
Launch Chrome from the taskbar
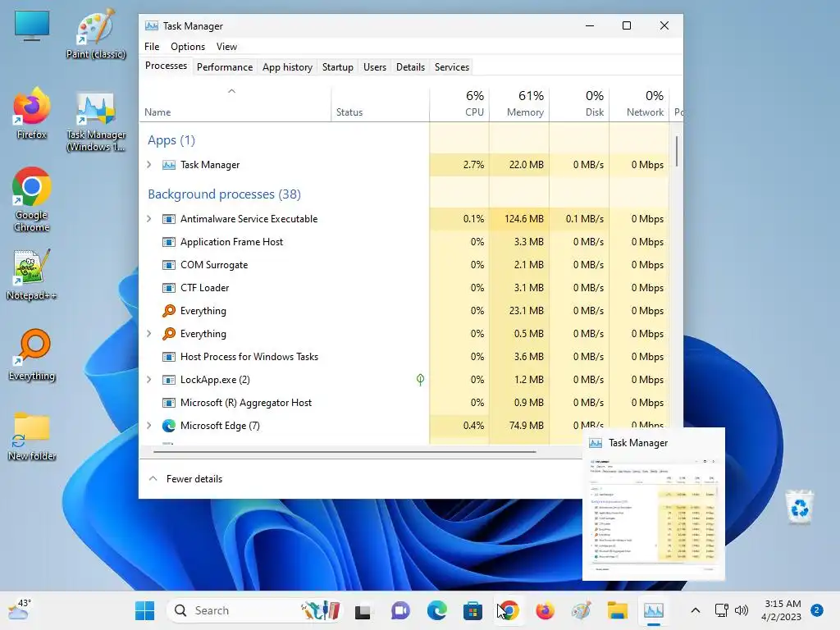509,610
